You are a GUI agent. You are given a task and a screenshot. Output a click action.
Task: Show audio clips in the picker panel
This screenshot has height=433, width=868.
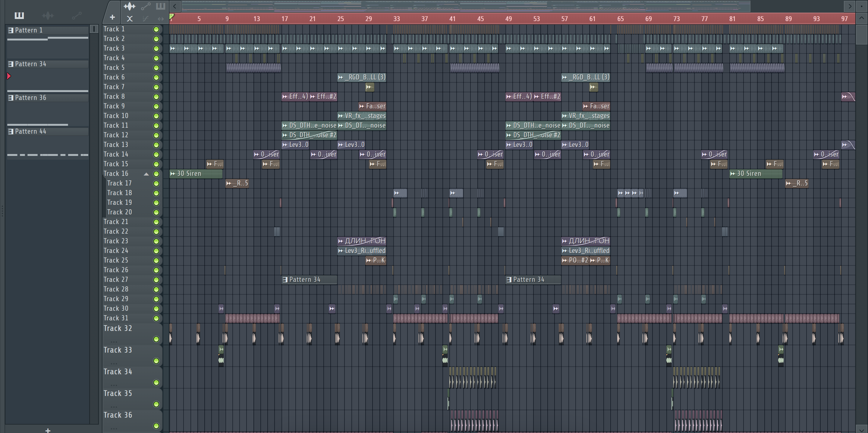pyautogui.click(x=48, y=15)
